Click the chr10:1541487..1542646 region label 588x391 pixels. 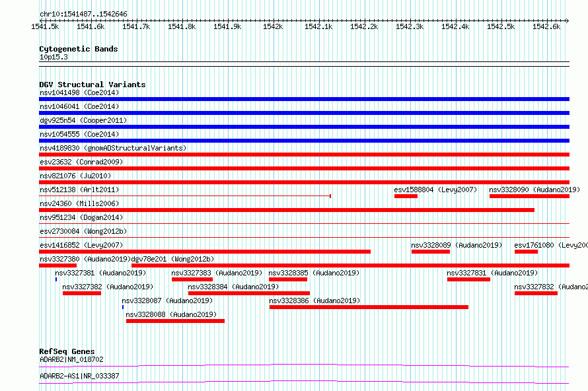click(x=83, y=15)
